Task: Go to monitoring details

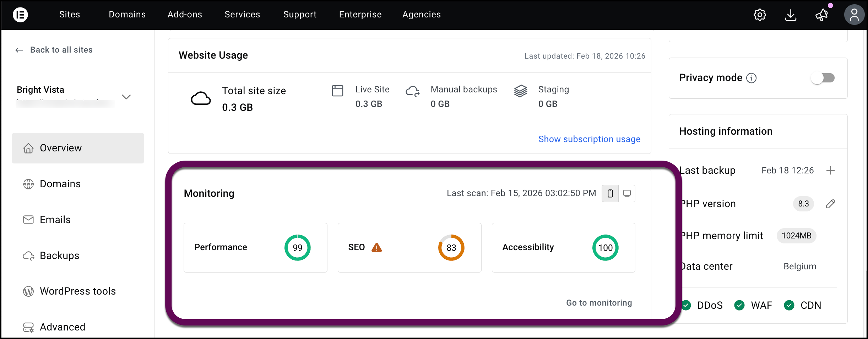Action: [599, 303]
